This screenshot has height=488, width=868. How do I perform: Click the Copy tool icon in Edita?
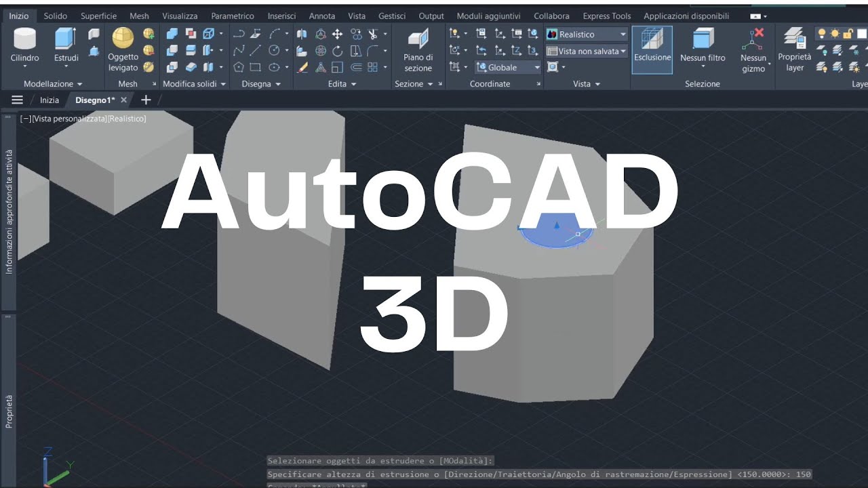coord(356,34)
